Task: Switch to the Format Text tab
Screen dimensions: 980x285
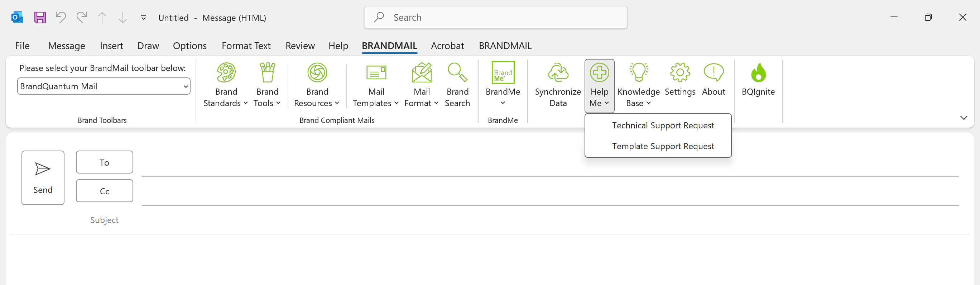Action: coord(246,46)
